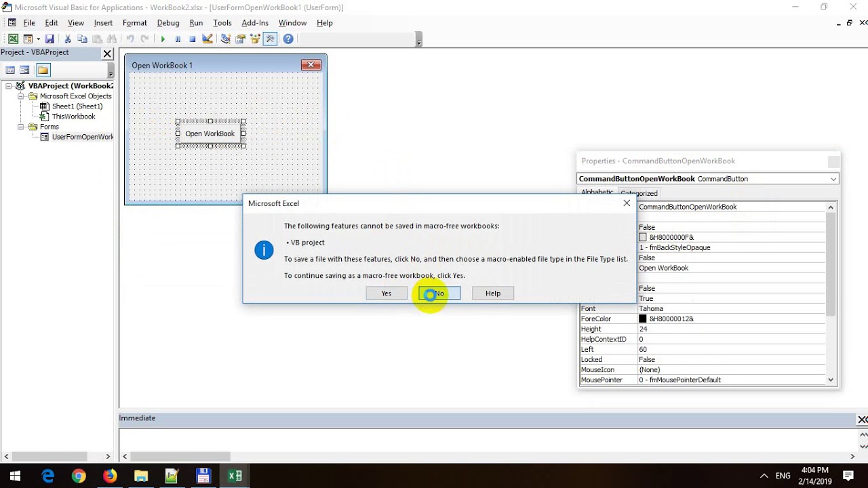Open the File menu

click(x=29, y=23)
